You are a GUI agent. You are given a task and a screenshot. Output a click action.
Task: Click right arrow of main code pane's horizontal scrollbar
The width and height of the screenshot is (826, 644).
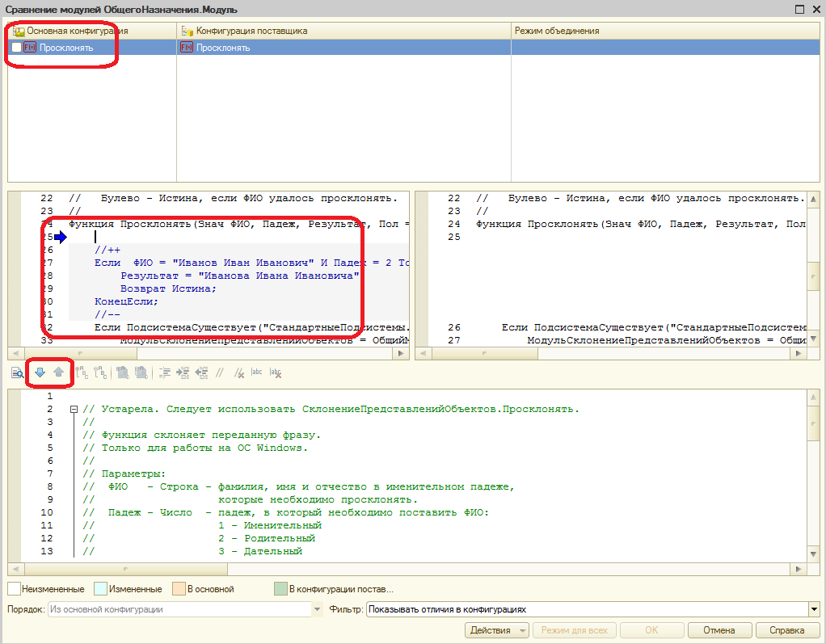coord(402,353)
